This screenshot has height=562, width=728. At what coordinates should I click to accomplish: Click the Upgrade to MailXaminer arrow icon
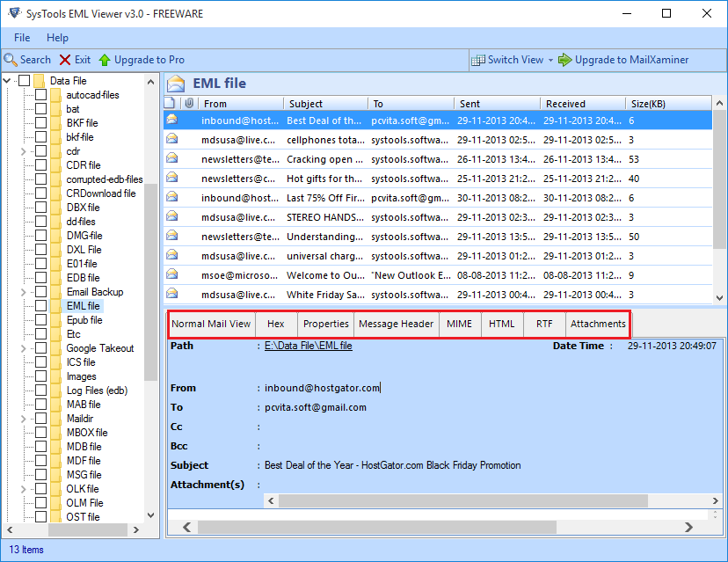click(564, 60)
